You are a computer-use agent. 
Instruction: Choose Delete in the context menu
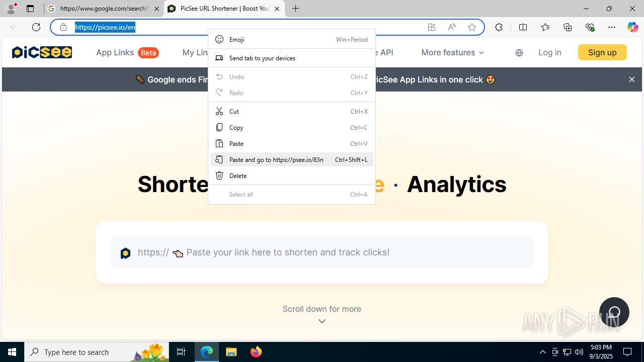pos(292,175)
